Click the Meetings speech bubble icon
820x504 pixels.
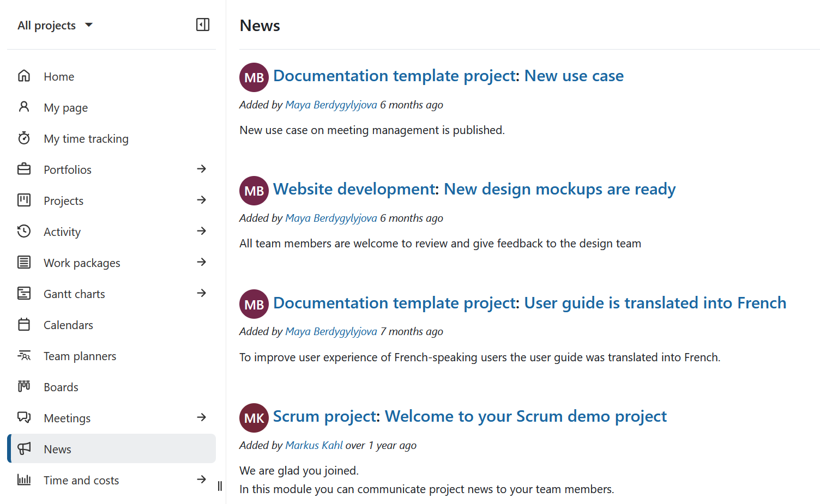click(x=24, y=417)
